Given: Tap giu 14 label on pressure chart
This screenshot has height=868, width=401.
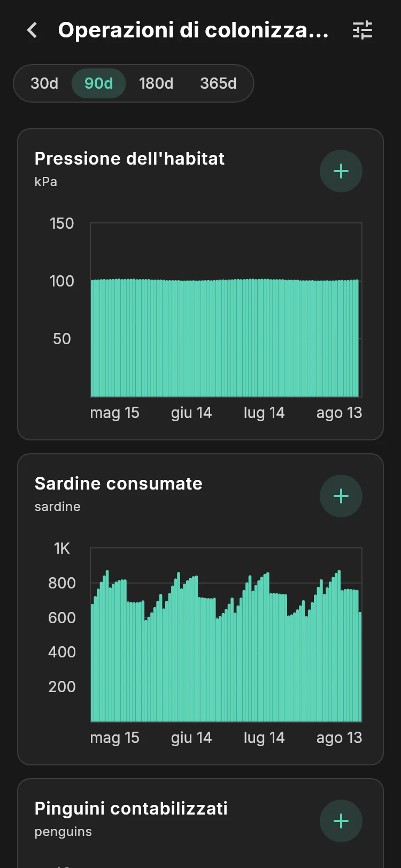Looking at the screenshot, I should point(191,413).
